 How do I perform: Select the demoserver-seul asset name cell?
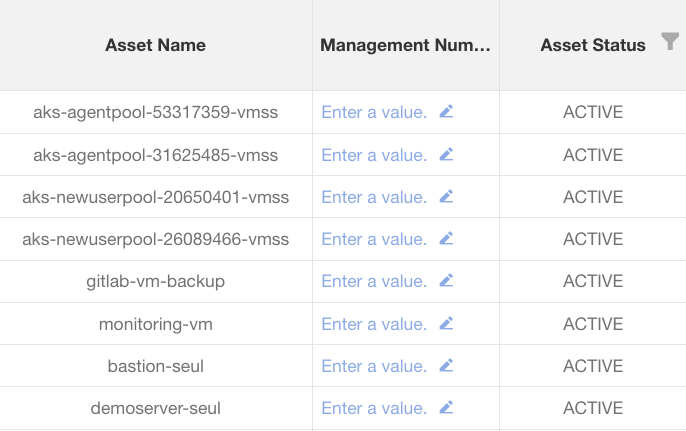coord(155,408)
